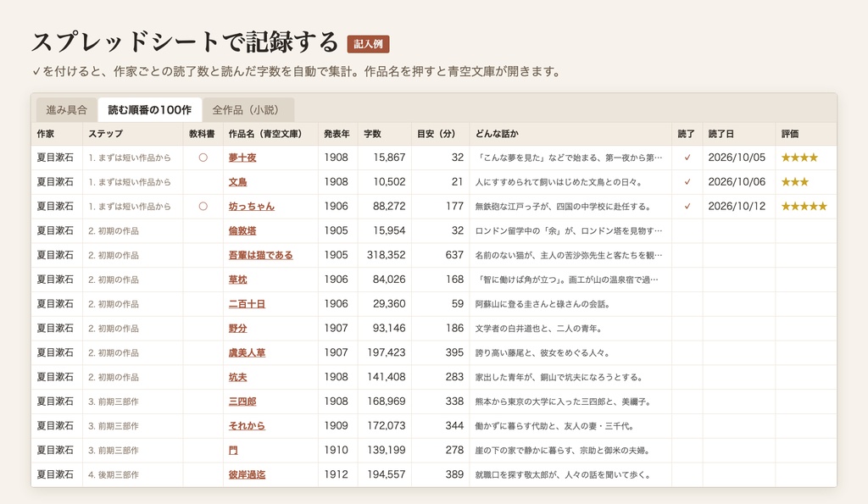Open the 虞美人草 link

tap(247, 352)
